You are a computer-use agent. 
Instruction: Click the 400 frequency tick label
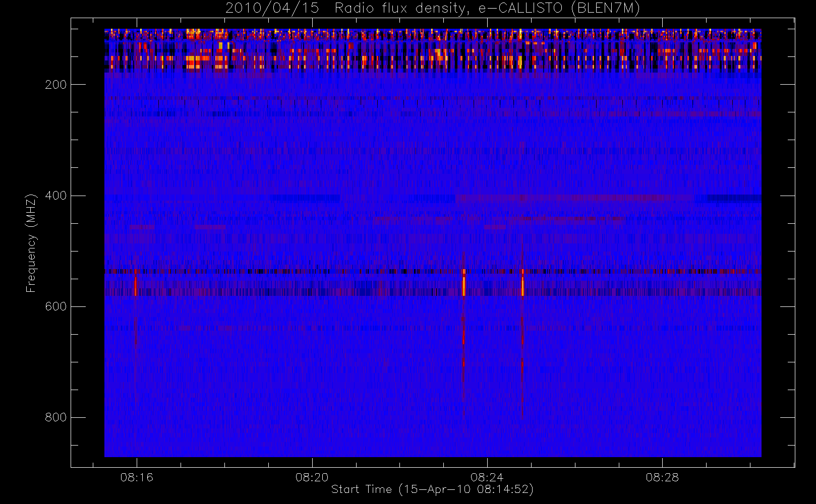pos(56,196)
